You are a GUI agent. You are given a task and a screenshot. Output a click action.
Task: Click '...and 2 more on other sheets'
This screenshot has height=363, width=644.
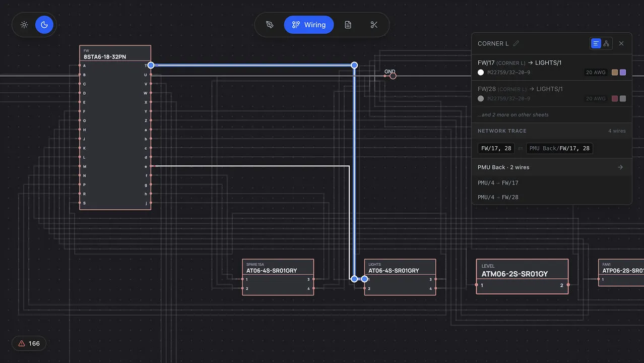[x=513, y=115]
